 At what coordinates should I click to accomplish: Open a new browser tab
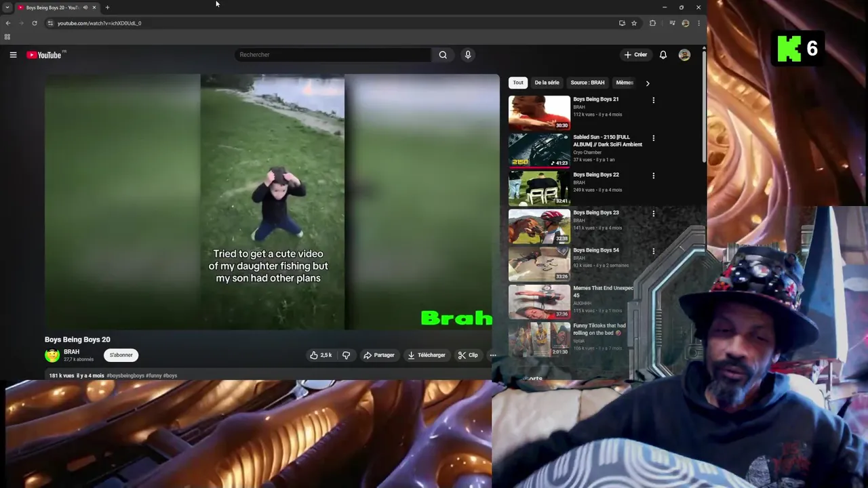tap(107, 7)
